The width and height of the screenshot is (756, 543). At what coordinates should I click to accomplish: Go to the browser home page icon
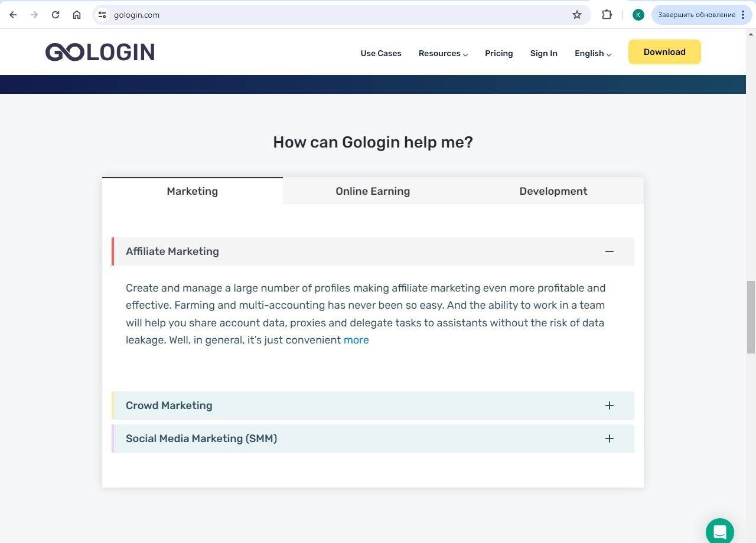tap(77, 15)
